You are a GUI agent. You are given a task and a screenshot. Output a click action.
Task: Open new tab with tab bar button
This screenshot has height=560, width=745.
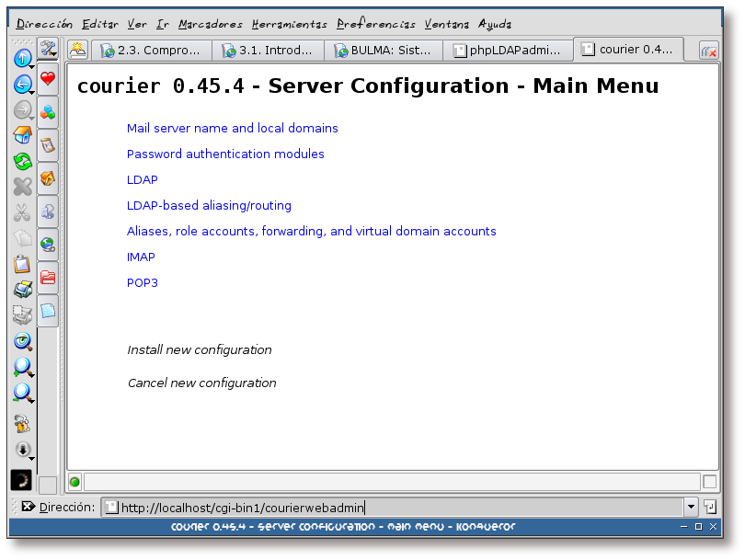[78, 51]
